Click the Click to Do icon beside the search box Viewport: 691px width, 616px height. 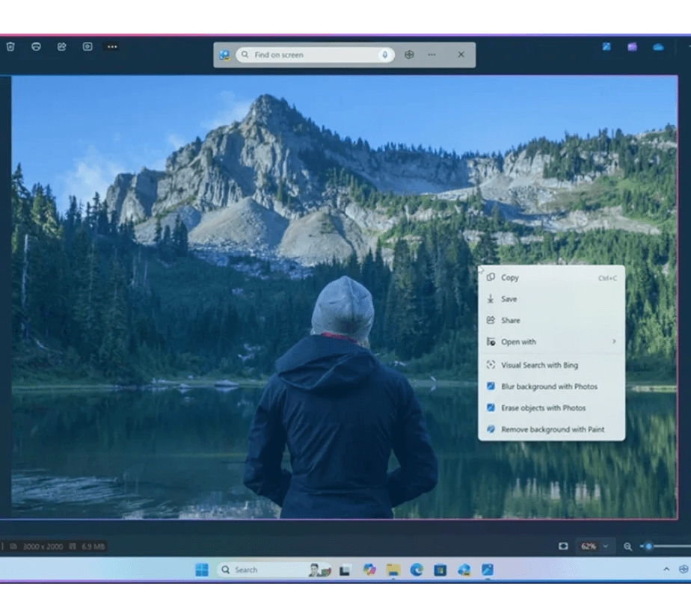tap(225, 55)
